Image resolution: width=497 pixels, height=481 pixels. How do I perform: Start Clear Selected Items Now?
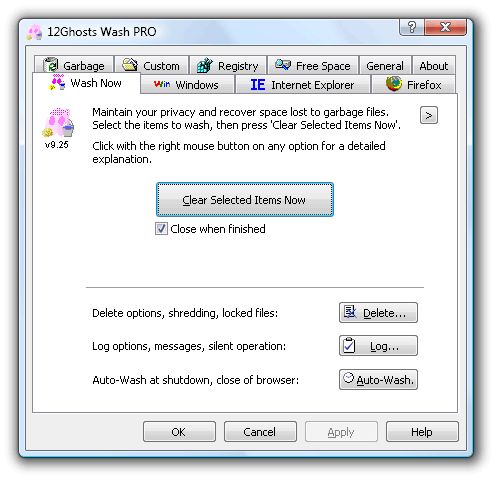click(245, 200)
